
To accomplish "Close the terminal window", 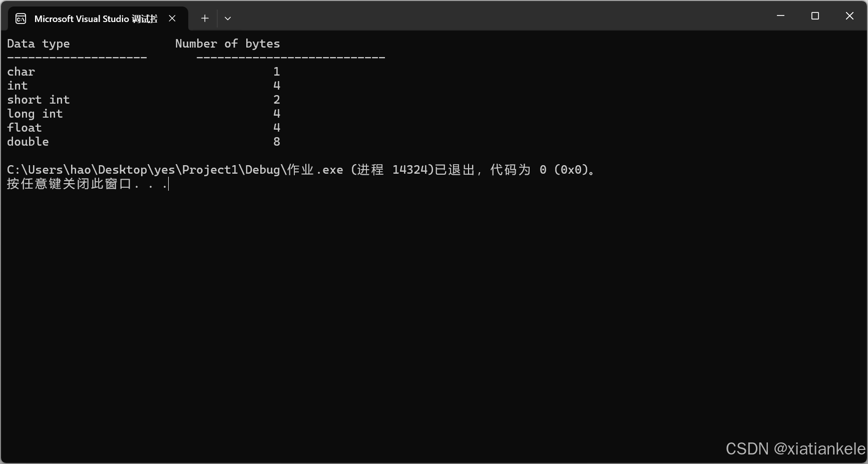I will [x=849, y=16].
